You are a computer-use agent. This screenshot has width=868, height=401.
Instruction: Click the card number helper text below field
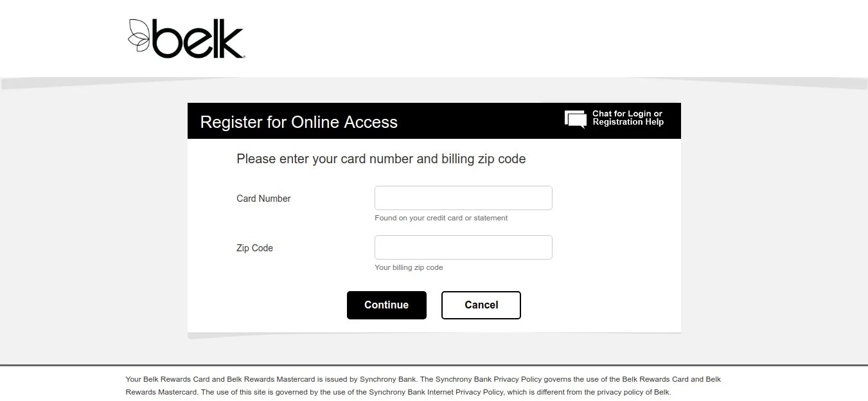click(x=441, y=218)
